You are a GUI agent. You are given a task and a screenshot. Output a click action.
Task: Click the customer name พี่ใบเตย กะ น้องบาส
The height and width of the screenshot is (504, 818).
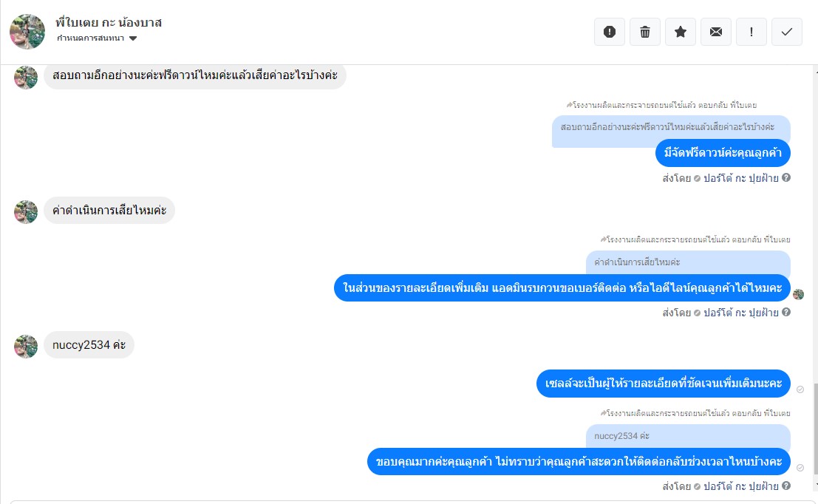pos(109,22)
